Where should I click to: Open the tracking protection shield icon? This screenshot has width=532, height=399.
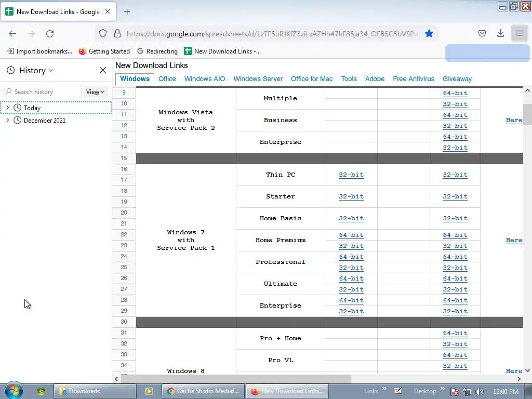[103, 33]
